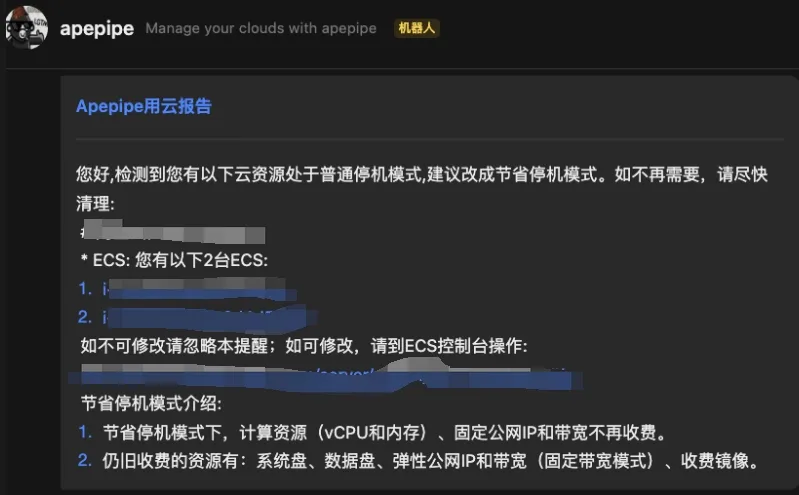Viewport: 799px width, 495px height.
Task: Click the "ECS: 您有以下2台ECS" line
Action: [174, 260]
